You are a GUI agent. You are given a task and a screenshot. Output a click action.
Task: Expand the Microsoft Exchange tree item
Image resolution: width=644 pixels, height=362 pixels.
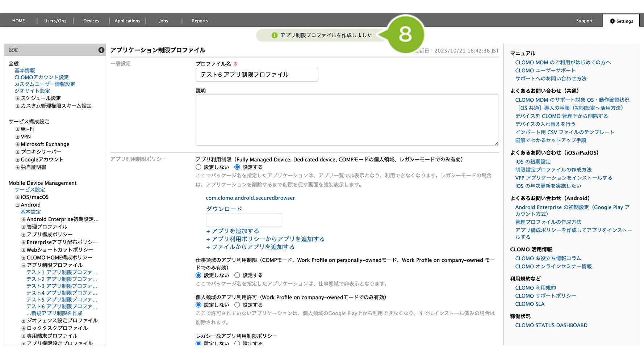(17, 144)
